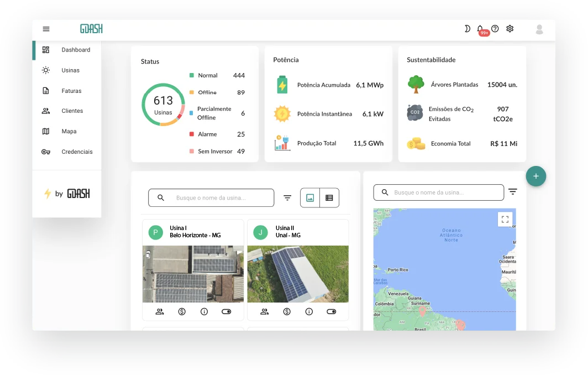Switch to image card view
Viewport: 588px width, 375px height.
coord(310,198)
